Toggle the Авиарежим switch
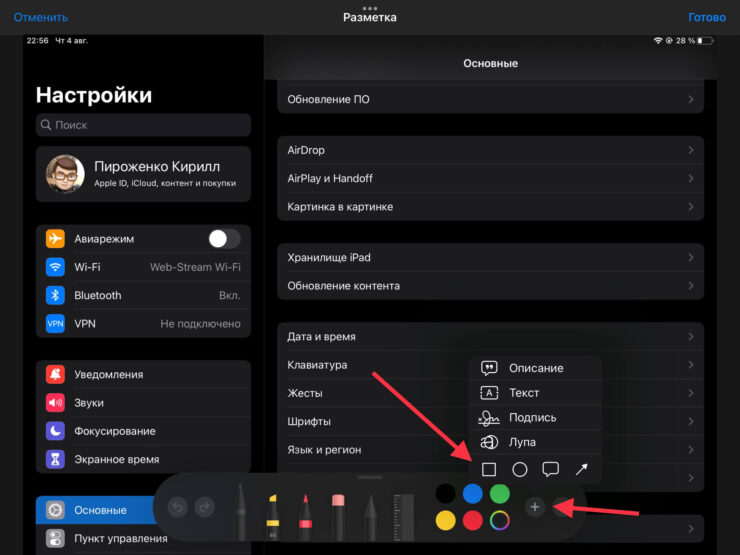Image resolution: width=740 pixels, height=555 pixels. (224, 239)
